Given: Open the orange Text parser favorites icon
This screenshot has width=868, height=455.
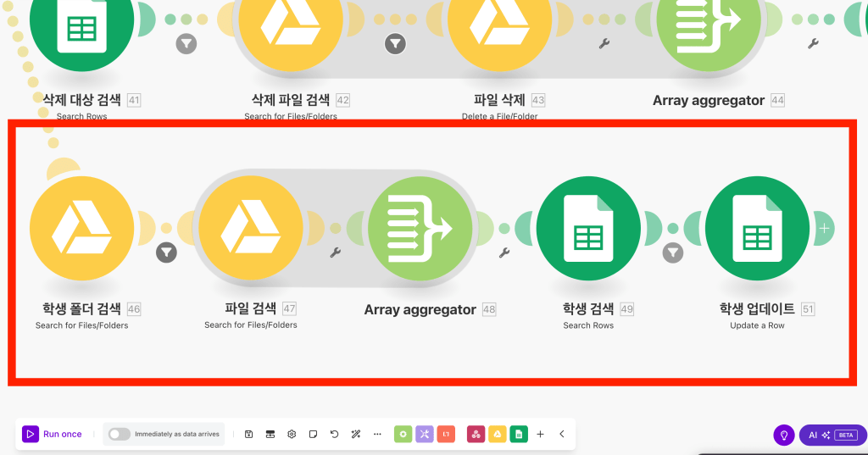Looking at the screenshot, I should coord(446,435).
